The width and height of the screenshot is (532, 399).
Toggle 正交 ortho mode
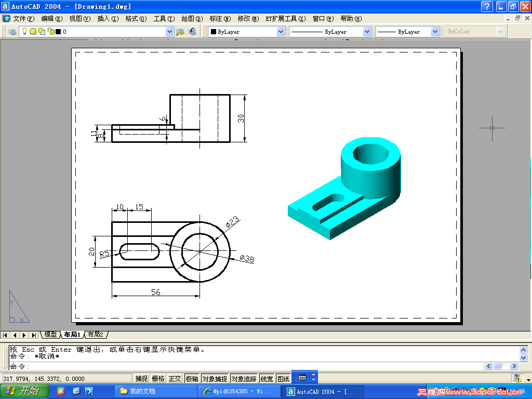click(175, 379)
